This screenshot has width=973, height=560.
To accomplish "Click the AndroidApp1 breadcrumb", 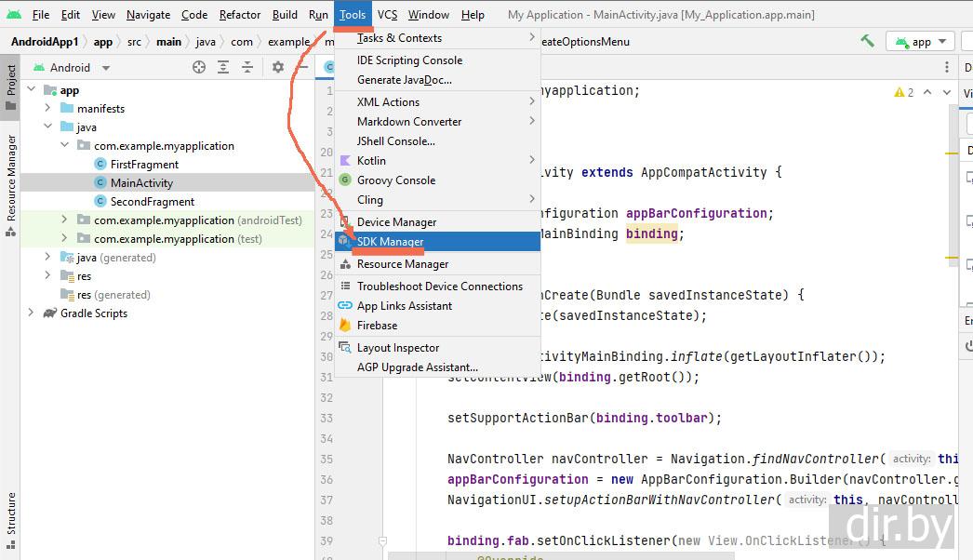I will click(45, 42).
